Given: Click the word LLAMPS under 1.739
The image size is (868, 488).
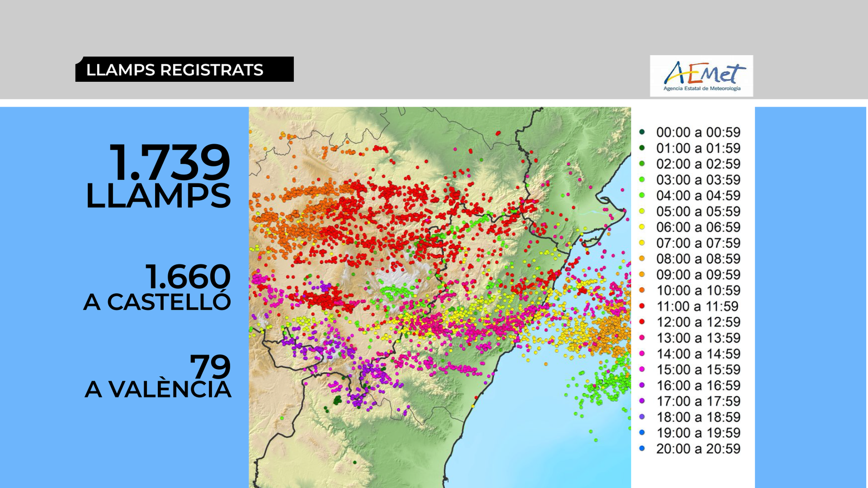Looking at the screenshot, I should pos(158,196).
